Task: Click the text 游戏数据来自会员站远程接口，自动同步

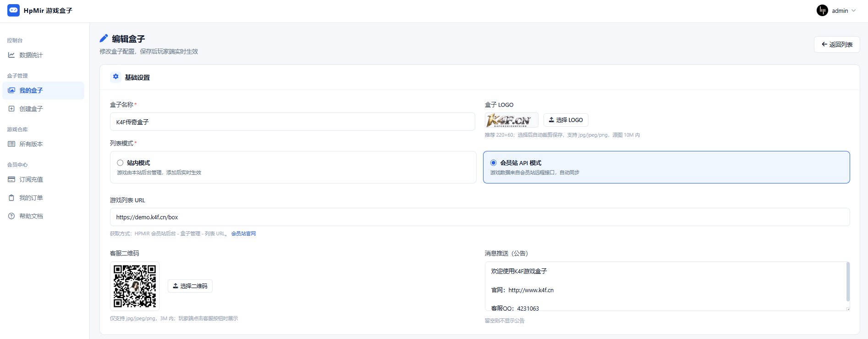Action: (x=535, y=172)
